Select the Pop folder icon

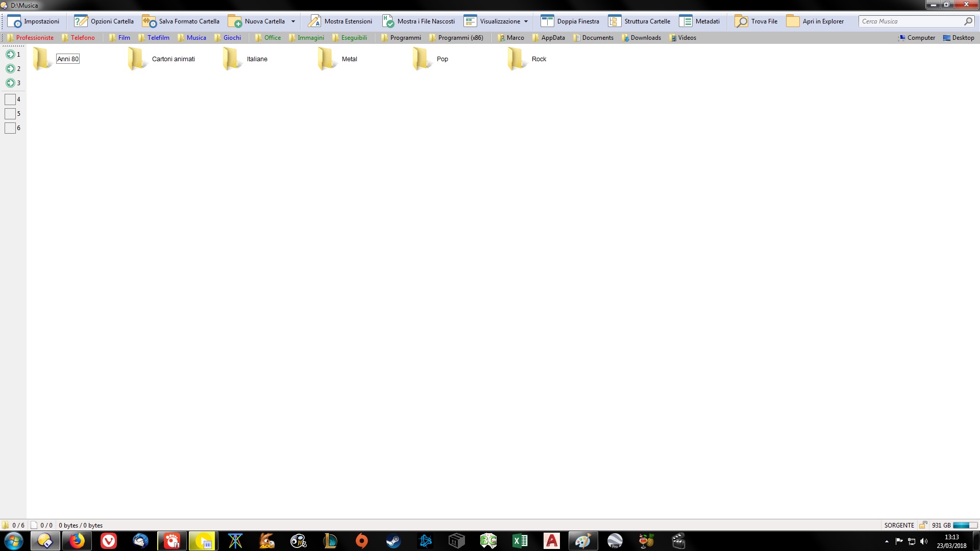[422, 59]
